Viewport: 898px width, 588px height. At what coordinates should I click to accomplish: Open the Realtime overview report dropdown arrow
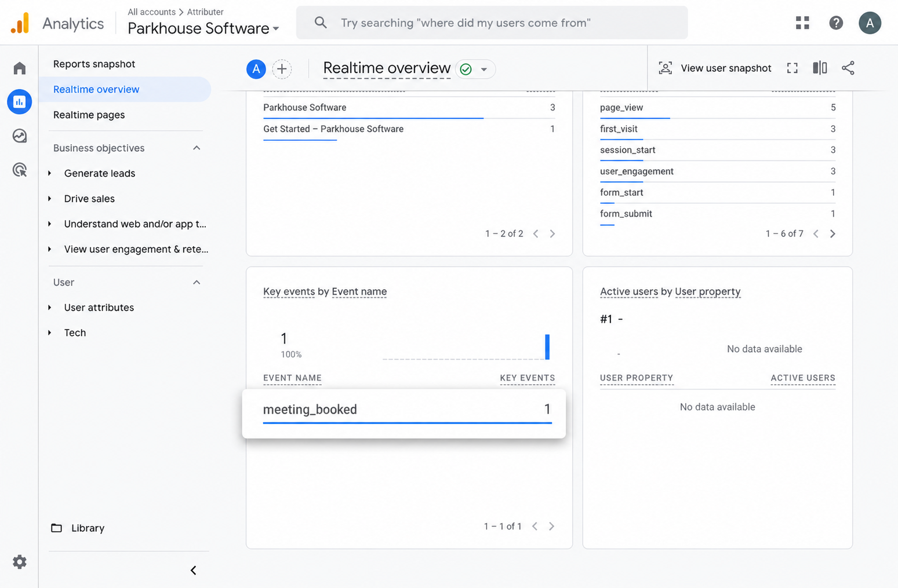pyautogui.click(x=484, y=70)
